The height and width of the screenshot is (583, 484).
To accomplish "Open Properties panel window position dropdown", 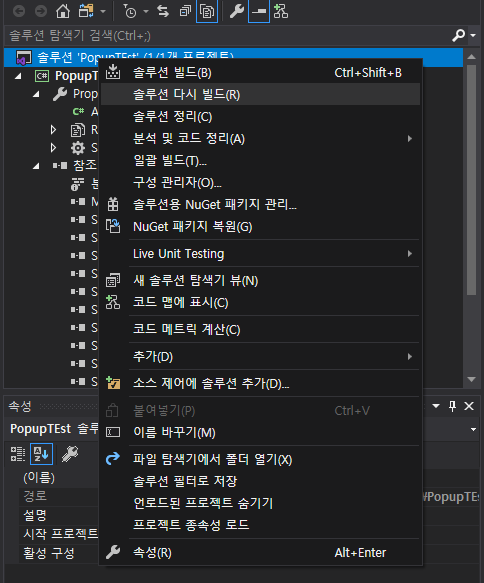I will [436, 406].
